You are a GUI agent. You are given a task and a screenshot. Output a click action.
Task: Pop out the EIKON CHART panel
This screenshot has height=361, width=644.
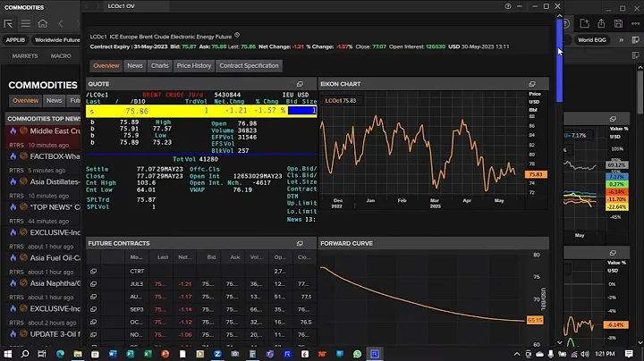(x=532, y=84)
